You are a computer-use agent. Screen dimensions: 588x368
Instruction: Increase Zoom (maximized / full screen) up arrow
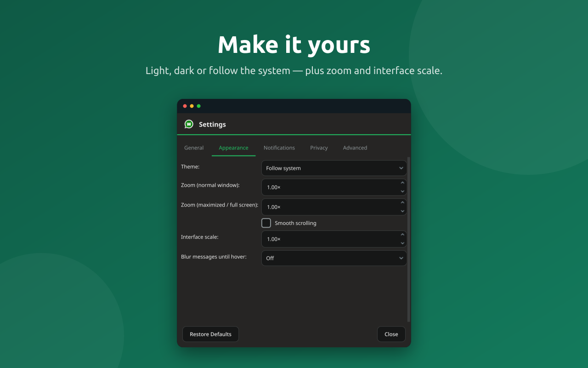402,202
